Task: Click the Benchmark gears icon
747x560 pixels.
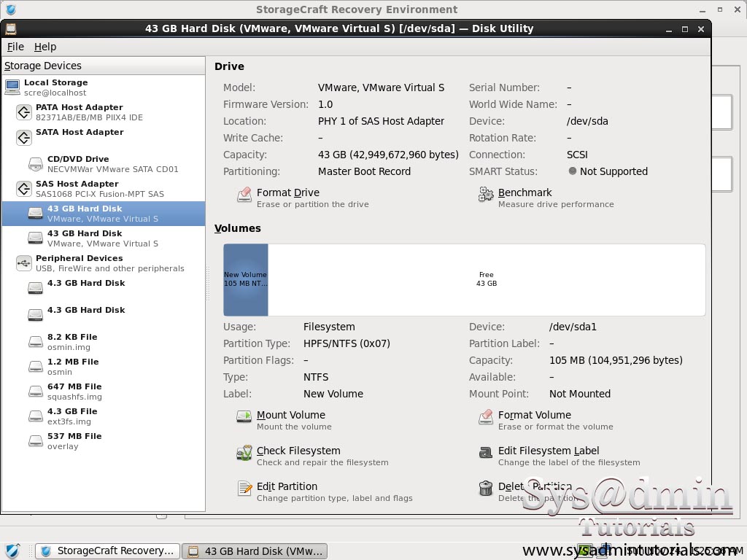Action: pos(485,195)
